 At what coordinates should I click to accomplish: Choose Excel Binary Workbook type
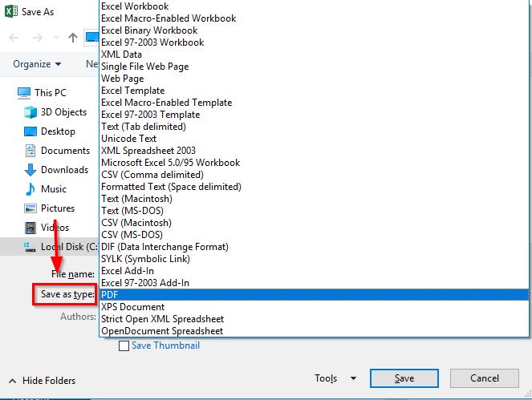(315, 30)
